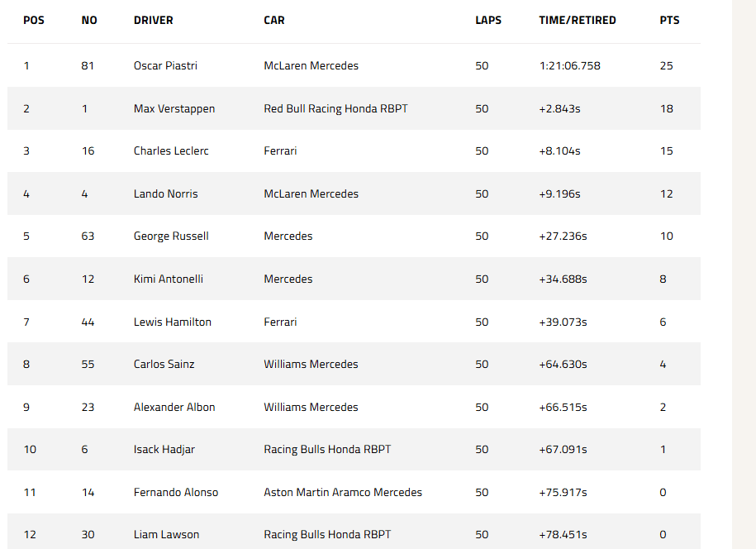Open Oscar Piastri driver link
This screenshot has height=549, width=756.
(x=165, y=65)
